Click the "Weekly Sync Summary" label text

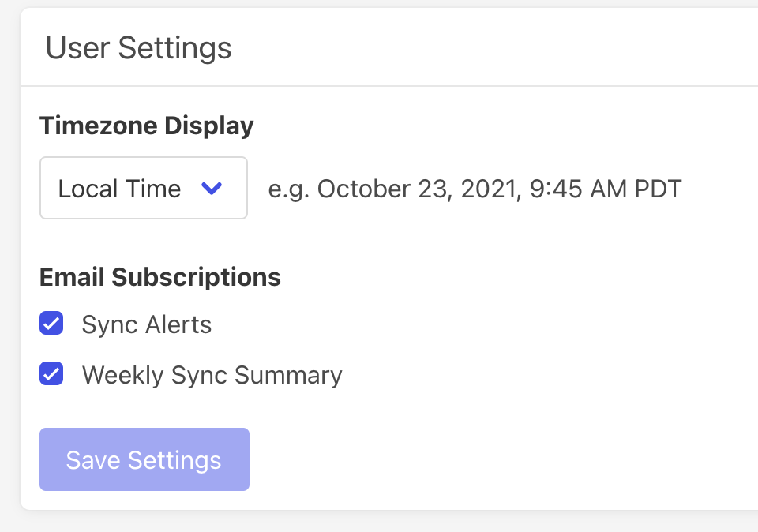coord(212,375)
